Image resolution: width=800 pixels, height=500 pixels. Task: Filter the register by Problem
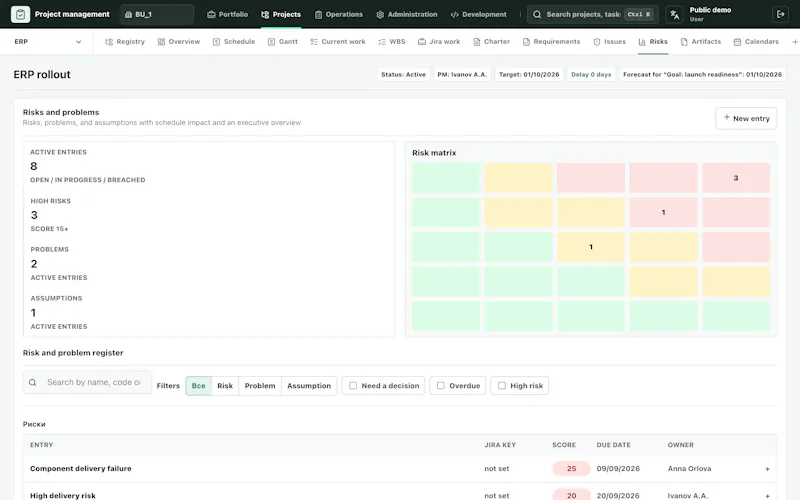click(260, 386)
